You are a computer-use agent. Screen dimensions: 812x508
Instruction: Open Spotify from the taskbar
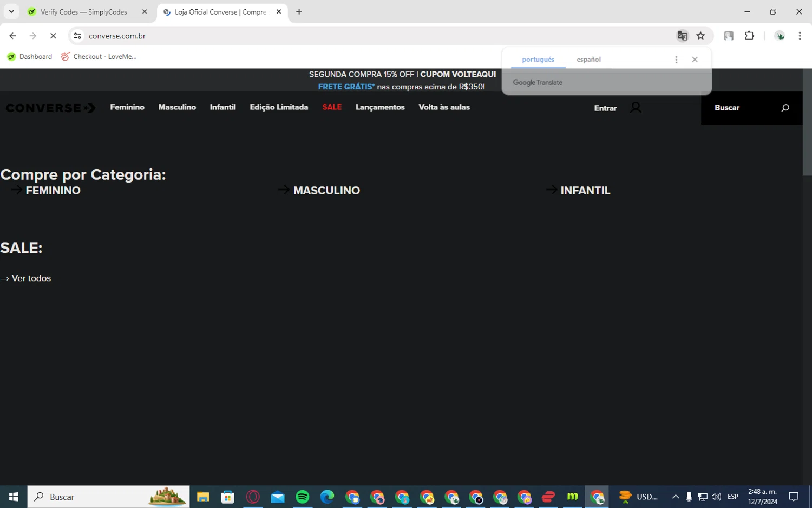pyautogui.click(x=303, y=497)
